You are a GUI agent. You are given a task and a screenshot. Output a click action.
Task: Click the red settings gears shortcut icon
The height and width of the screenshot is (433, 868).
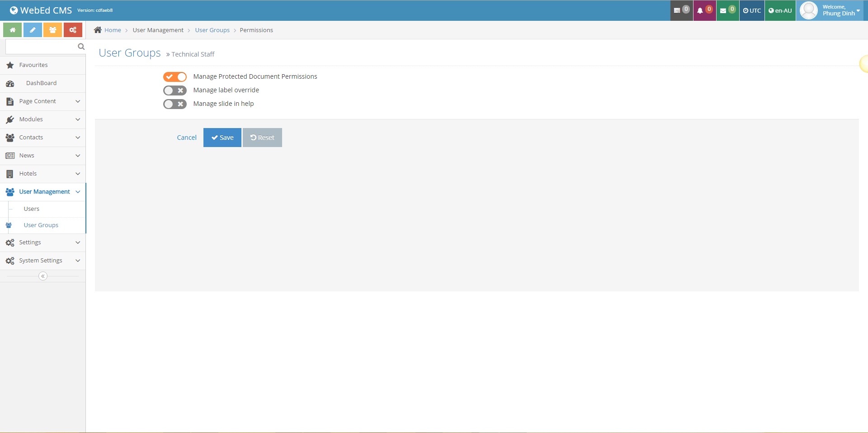[x=73, y=30]
